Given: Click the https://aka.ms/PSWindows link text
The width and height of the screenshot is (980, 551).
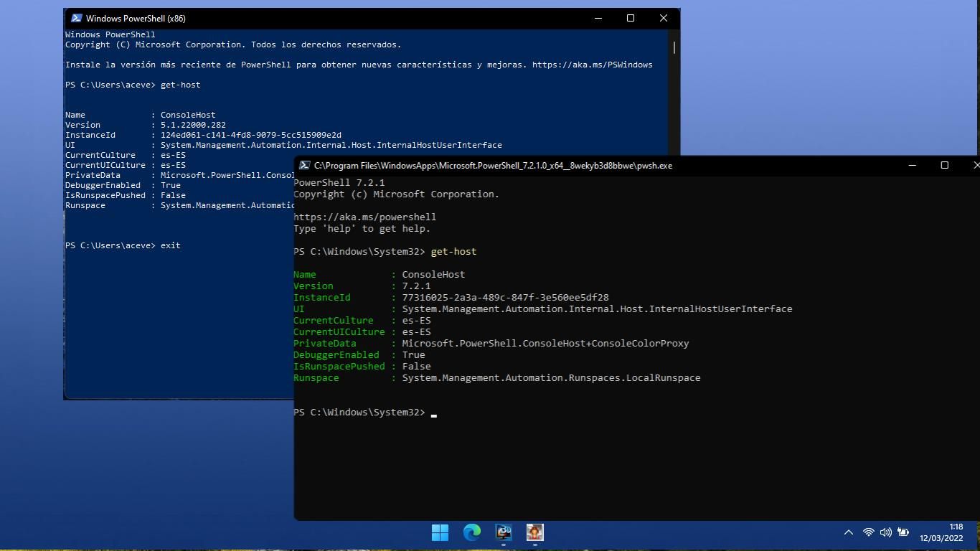Looking at the screenshot, I should point(592,65).
